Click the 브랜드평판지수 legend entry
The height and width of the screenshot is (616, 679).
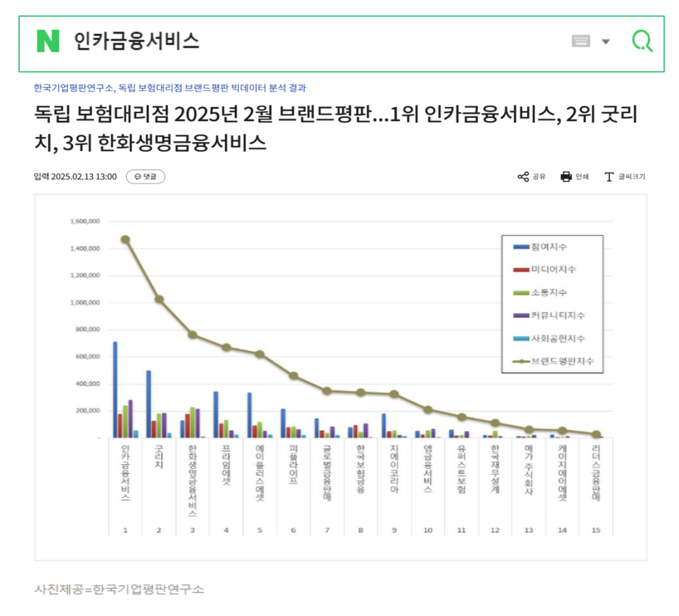click(553, 361)
